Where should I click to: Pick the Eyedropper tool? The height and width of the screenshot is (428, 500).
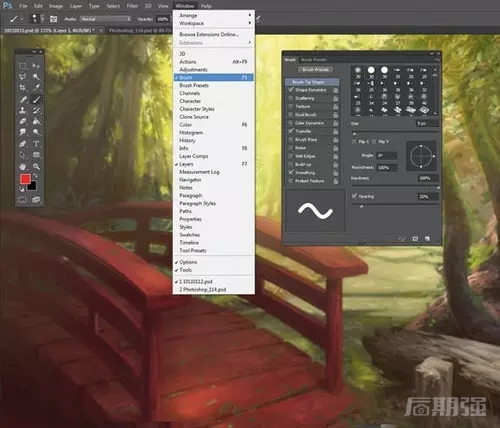coord(36,88)
